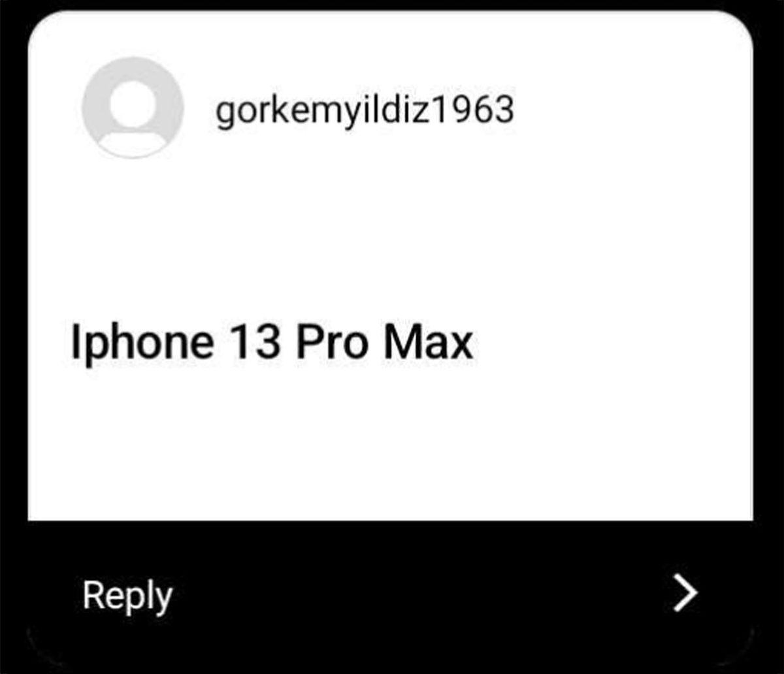The image size is (784, 674).
Task: Go forward using the white chevron
Action: [x=685, y=594]
